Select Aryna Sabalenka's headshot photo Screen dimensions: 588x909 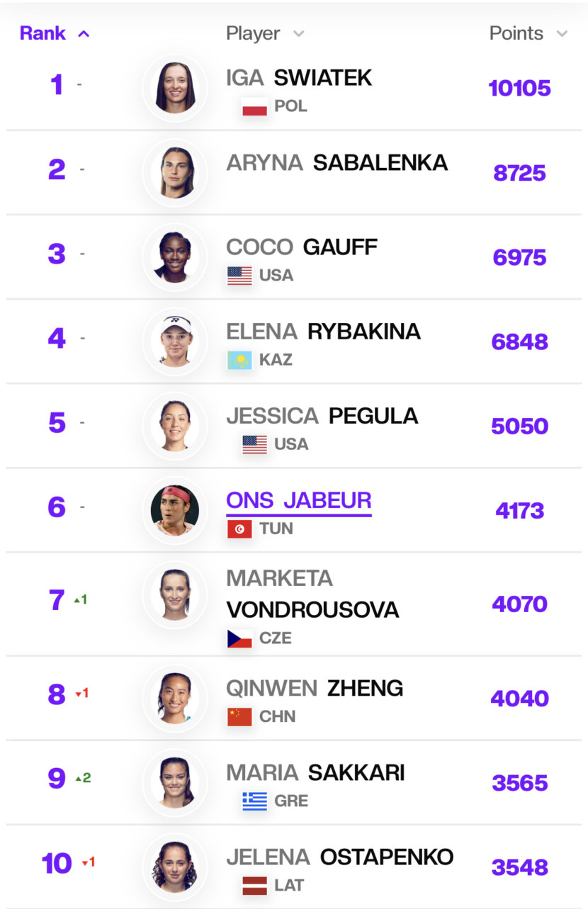175,173
